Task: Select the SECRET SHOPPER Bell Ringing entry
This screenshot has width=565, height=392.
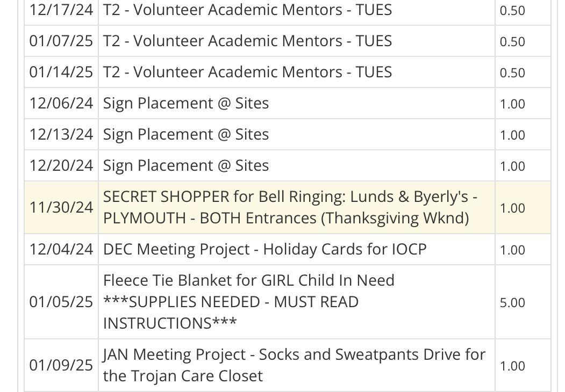Action: click(x=290, y=207)
